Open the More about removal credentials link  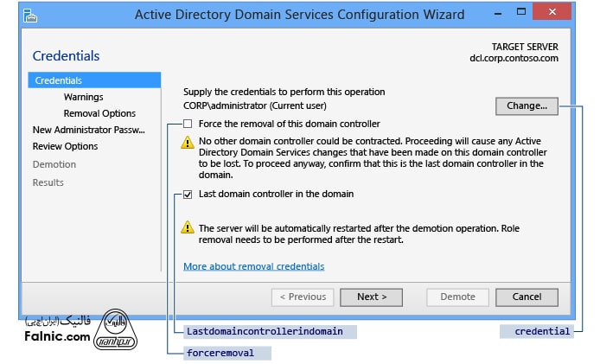(x=253, y=266)
